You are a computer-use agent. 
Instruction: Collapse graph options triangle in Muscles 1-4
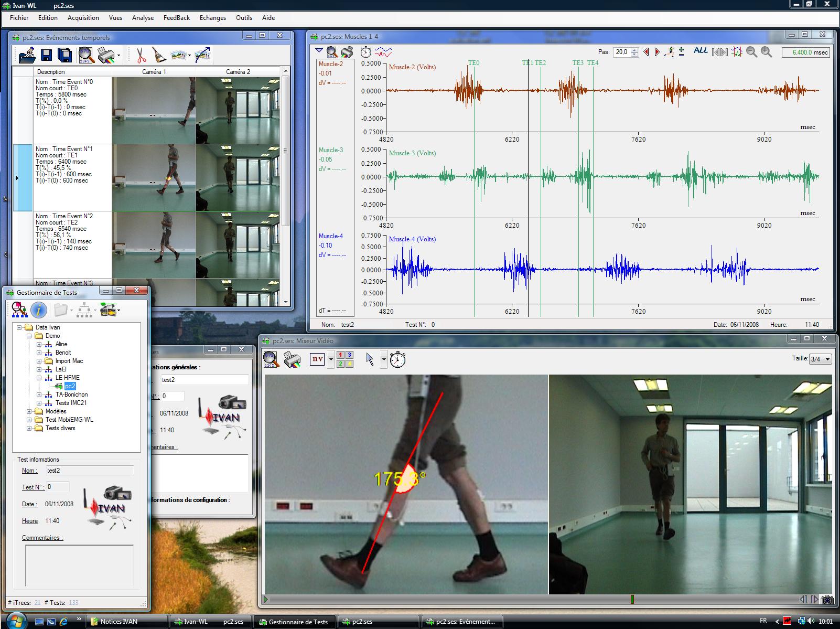pos(319,51)
